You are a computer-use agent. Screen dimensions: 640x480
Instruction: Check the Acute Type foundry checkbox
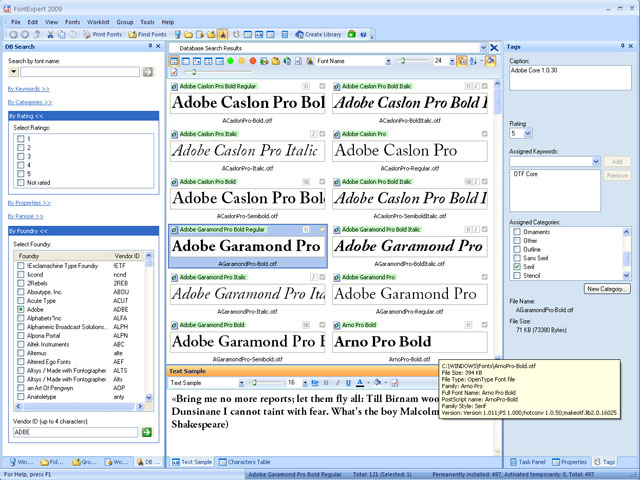click(21, 301)
